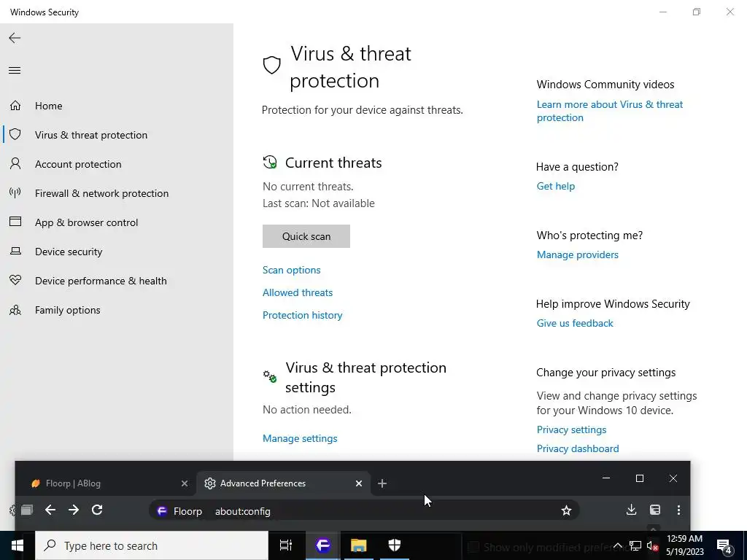Switch to Floorp from the taskbar
747x560 pixels.
(322, 545)
